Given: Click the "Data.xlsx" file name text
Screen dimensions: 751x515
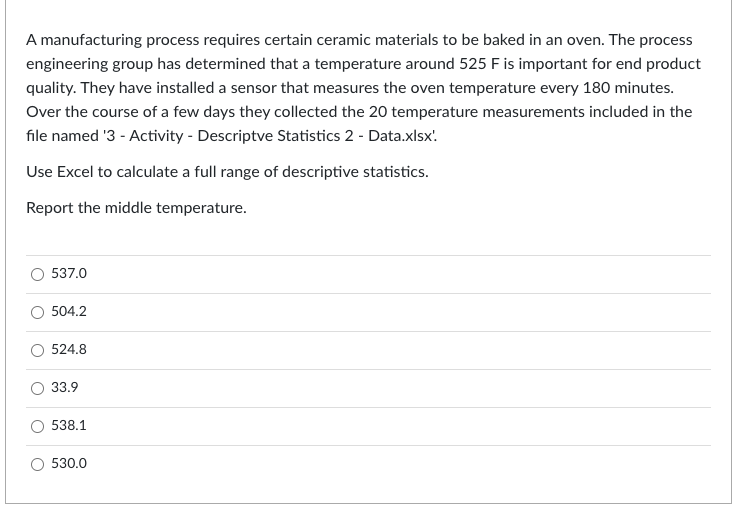Looking at the screenshot, I should pyautogui.click(x=402, y=136).
